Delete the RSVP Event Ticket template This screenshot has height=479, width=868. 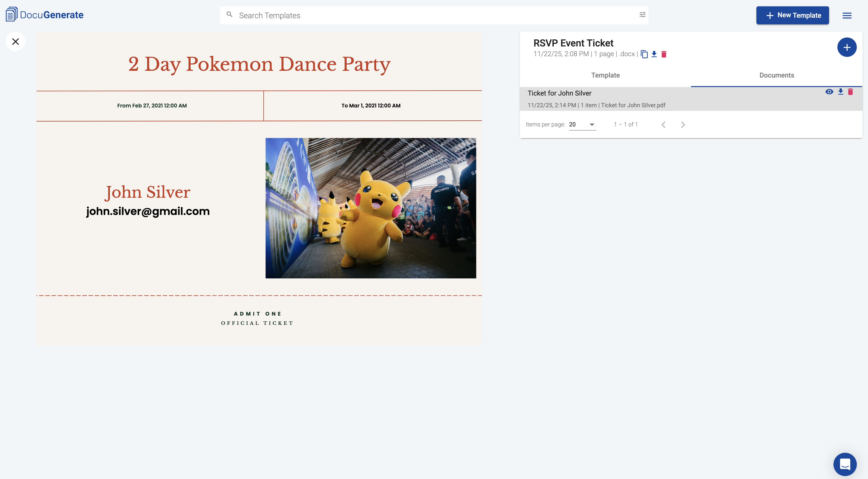tap(664, 54)
